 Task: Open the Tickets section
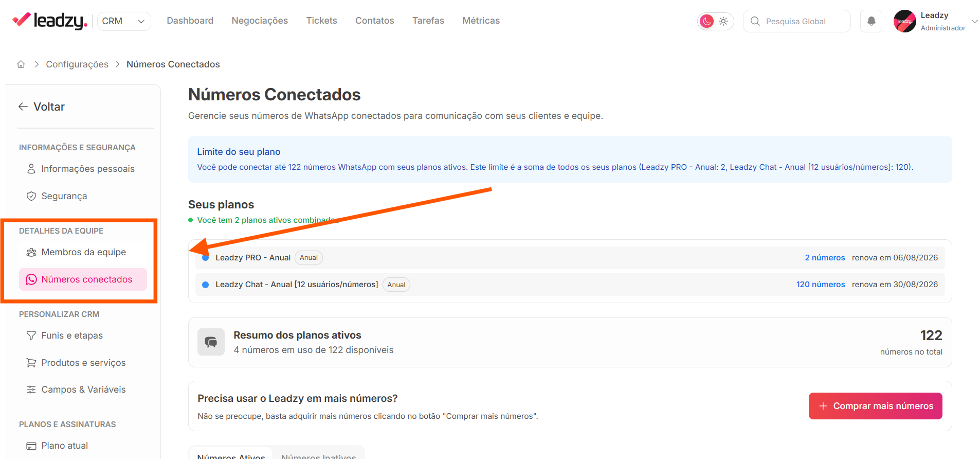coord(321,21)
